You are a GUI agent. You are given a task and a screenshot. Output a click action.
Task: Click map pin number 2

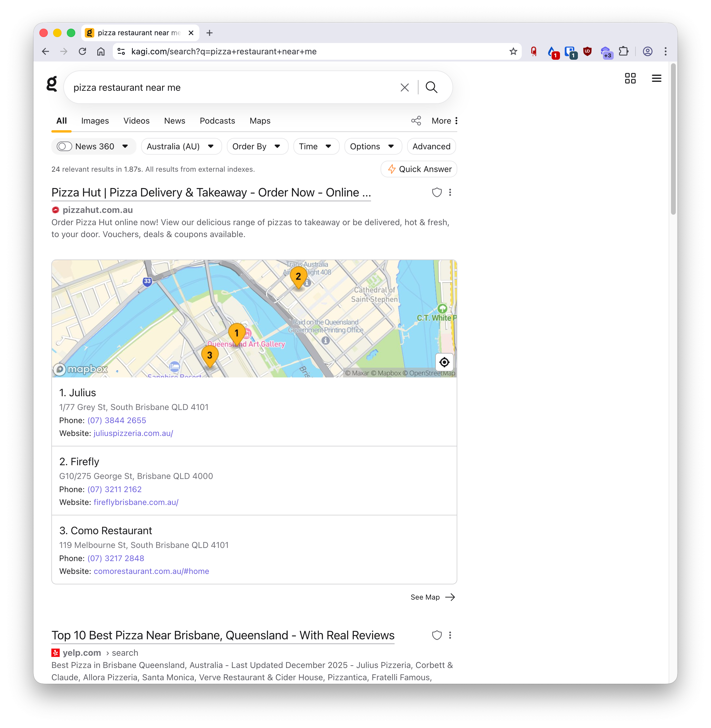[298, 277]
